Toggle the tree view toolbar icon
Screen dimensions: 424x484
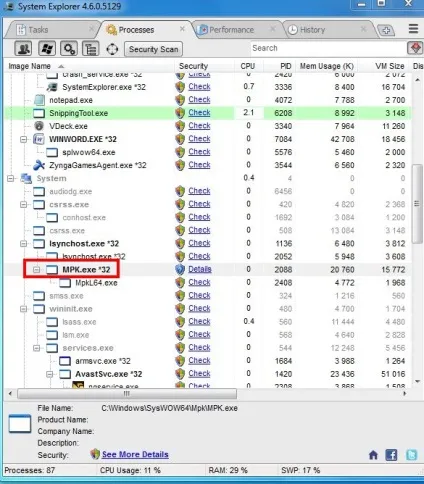91,49
